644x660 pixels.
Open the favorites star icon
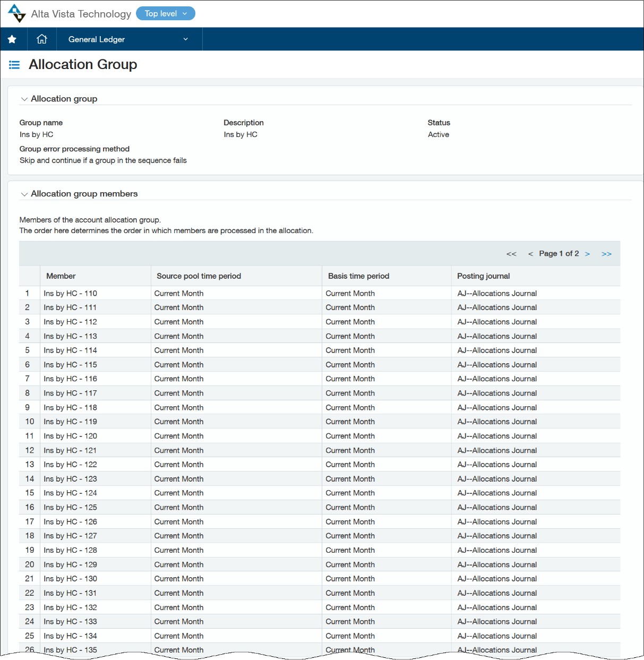(x=12, y=39)
